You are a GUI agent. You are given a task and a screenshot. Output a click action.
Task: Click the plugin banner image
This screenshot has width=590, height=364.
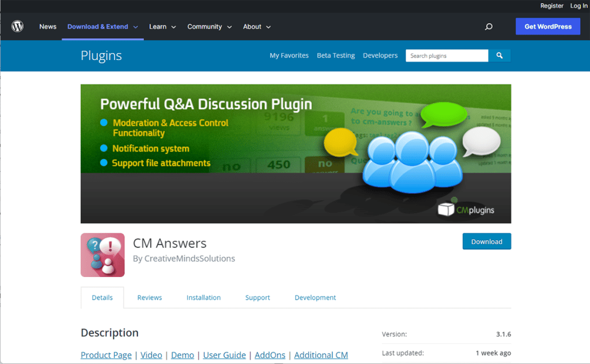pyautogui.click(x=296, y=154)
